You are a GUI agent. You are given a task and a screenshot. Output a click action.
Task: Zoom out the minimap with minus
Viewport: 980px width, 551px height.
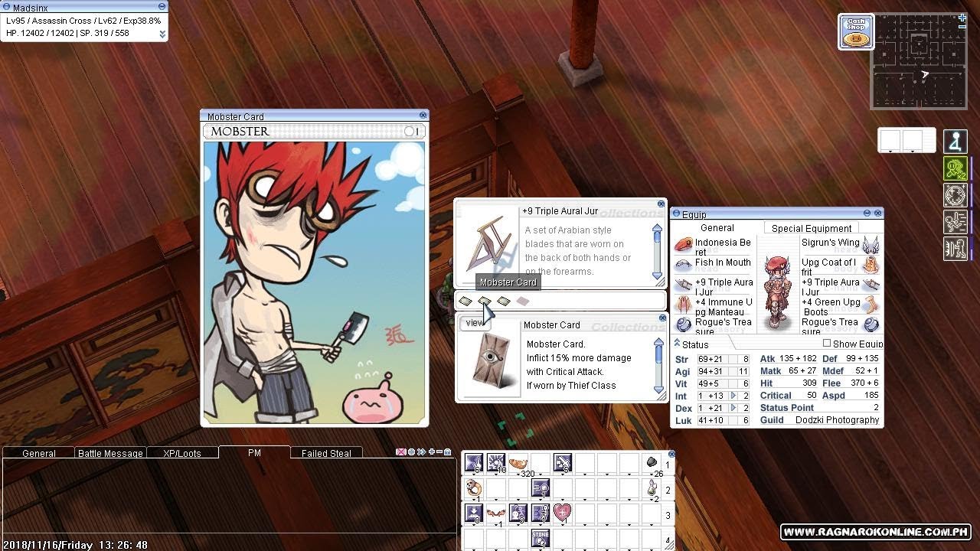[962, 28]
